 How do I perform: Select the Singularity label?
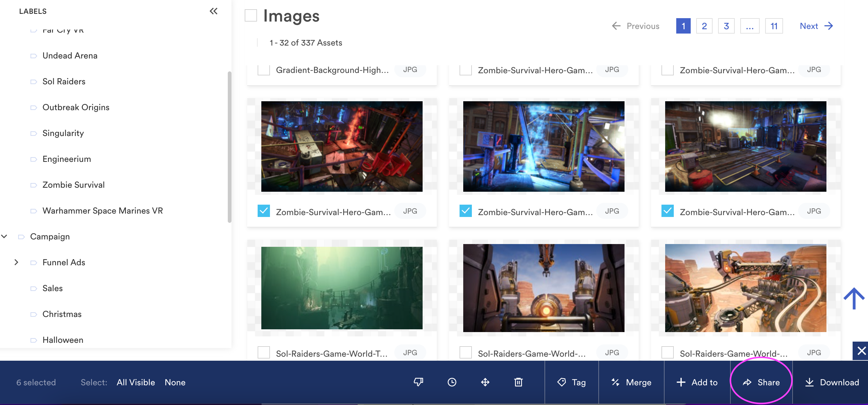click(x=63, y=133)
